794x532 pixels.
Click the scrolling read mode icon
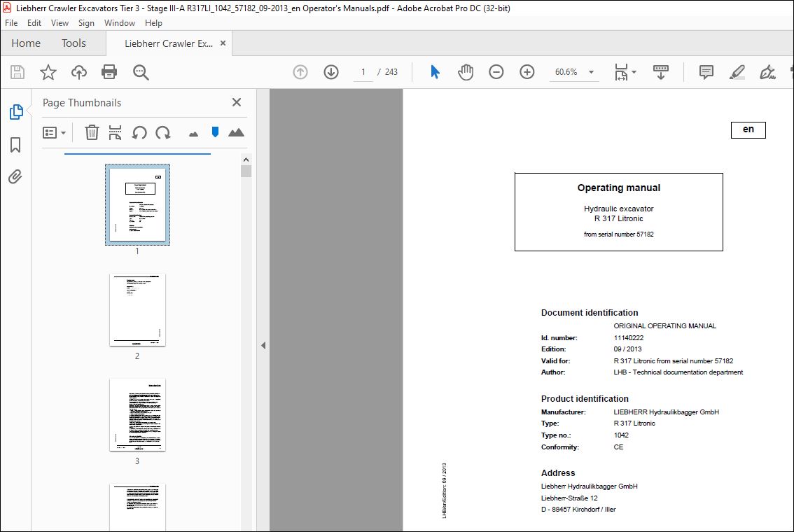coord(661,72)
